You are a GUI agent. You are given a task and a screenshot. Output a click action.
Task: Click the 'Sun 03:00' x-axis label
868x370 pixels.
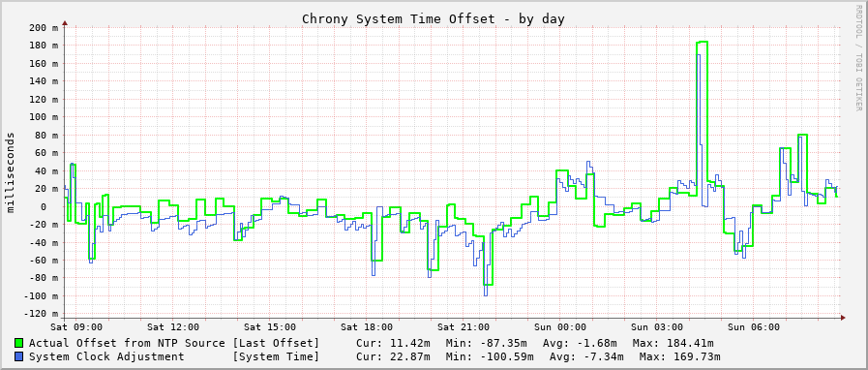pyautogui.click(x=658, y=327)
